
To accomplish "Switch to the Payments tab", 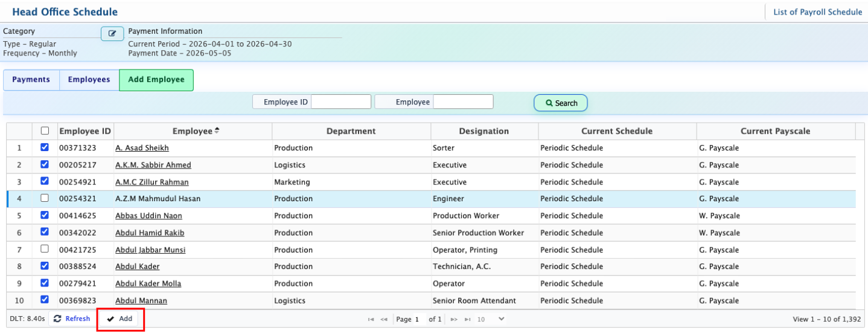I will click(x=31, y=80).
